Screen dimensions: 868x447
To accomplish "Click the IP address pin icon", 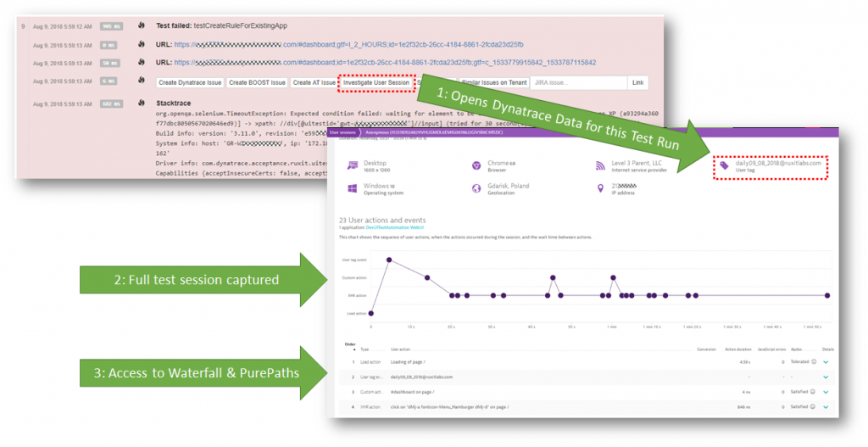I will click(x=600, y=189).
